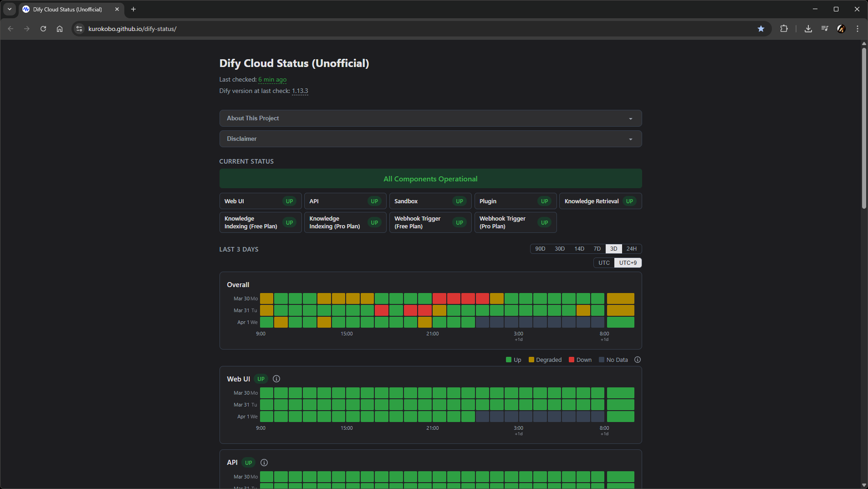Open the browser downloads icon

(x=808, y=29)
